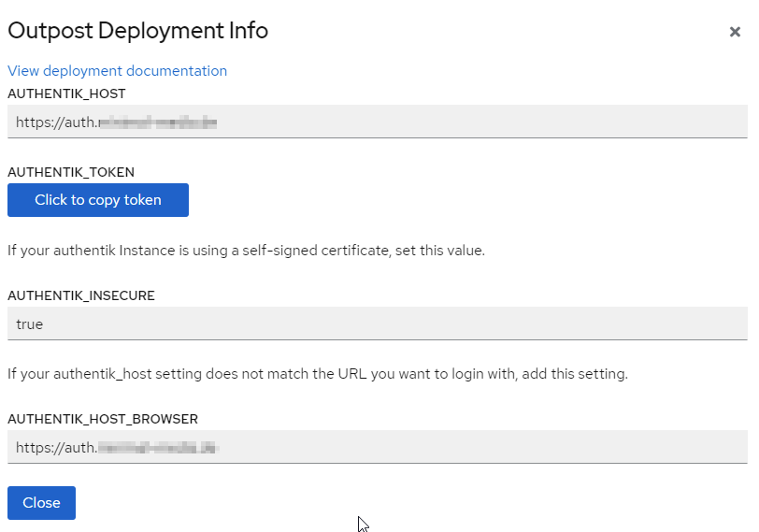
Task: Click the AUTHENTIK_HOST label
Action: (x=66, y=93)
